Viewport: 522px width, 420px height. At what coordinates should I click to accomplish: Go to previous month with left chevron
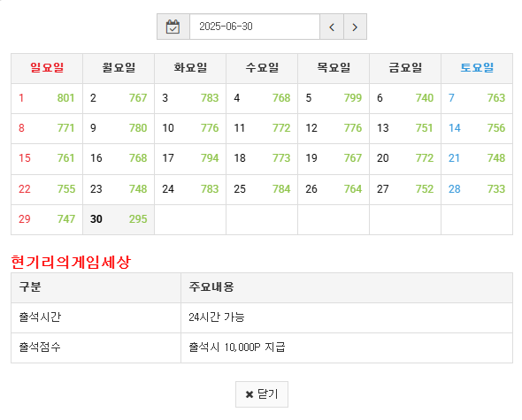point(332,27)
